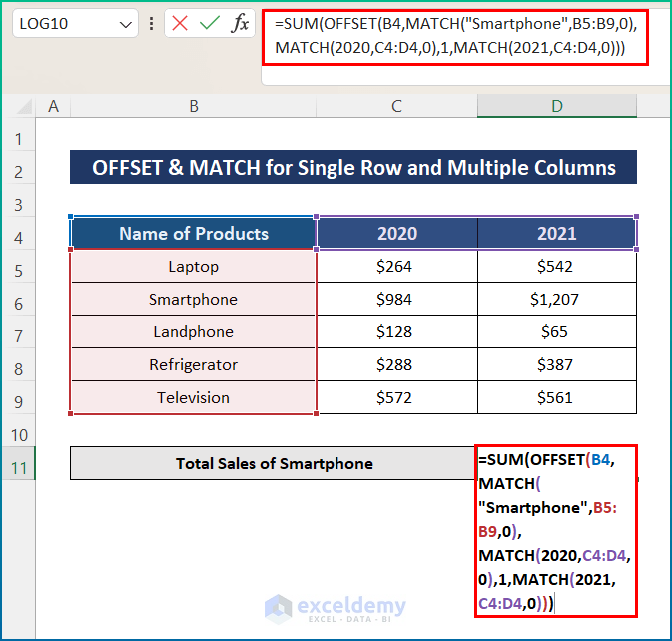Image resolution: width=672 pixels, height=641 pixels.
Task: Confirm the formula with the Enter checkmark
Action: [209, 24]
